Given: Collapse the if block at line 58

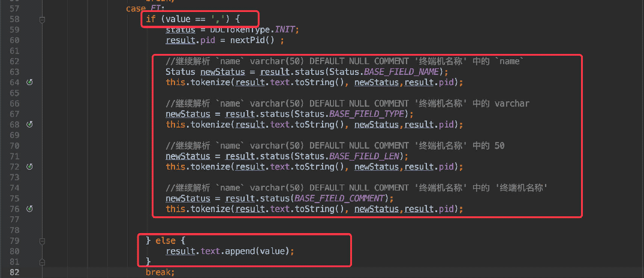Looking at the screenshot, I should tap(42, 20).
